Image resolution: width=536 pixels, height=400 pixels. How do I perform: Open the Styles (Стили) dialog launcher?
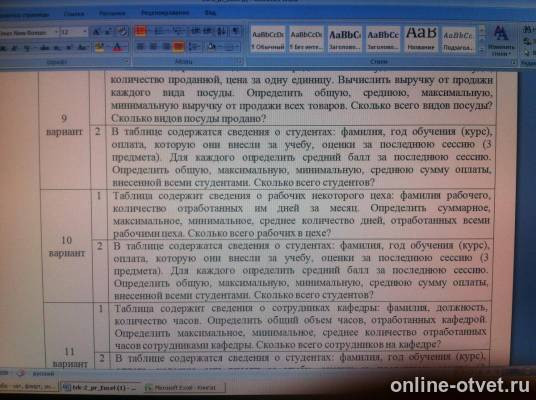tap(513, 62)
